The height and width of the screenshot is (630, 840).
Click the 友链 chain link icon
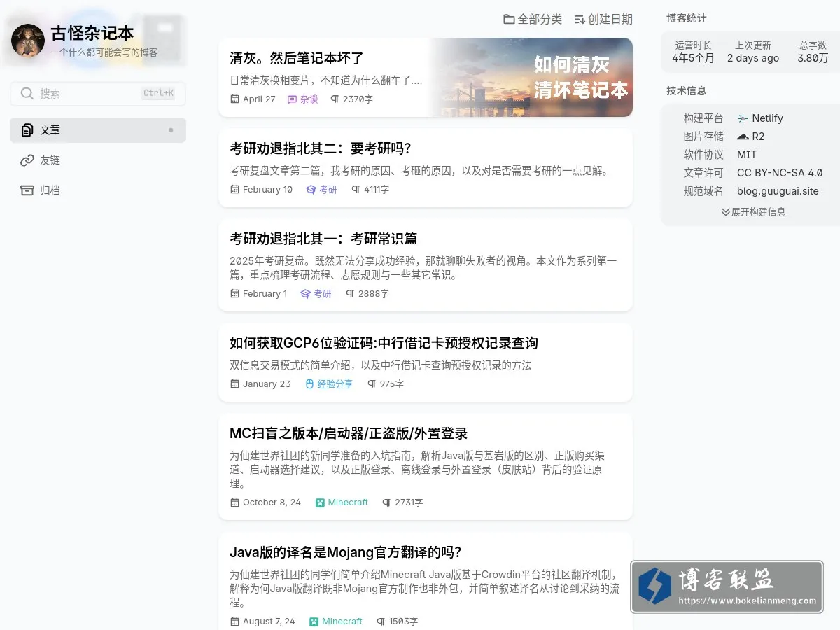pyautogui.click(x=27, y=160)
